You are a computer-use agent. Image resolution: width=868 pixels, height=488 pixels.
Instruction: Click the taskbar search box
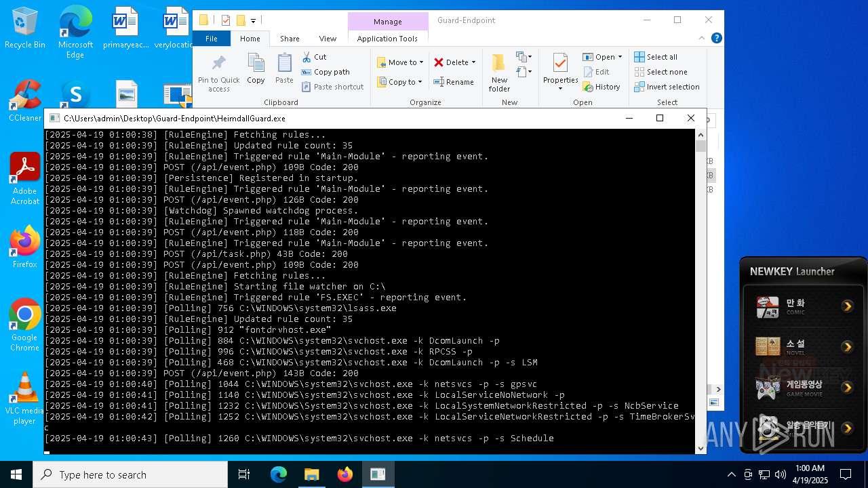[x=130, y=474]
